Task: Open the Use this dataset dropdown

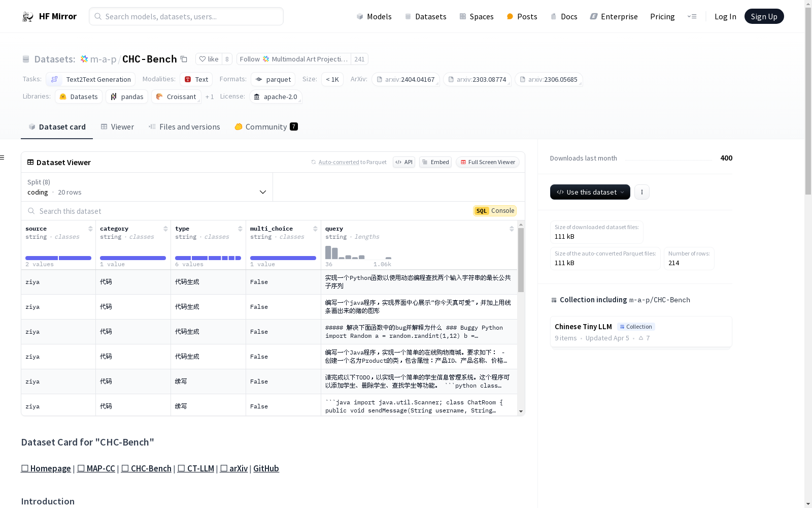Action: [x=590, y=192]
